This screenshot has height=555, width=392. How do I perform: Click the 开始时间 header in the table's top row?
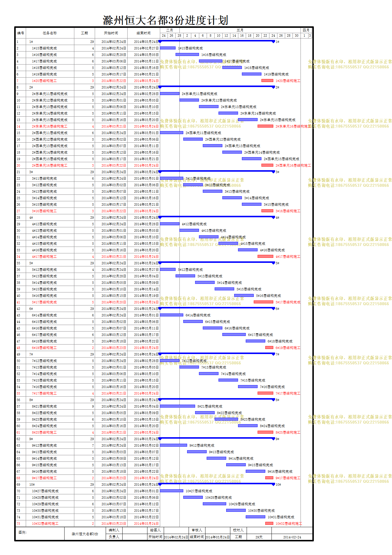click(111, 33)
